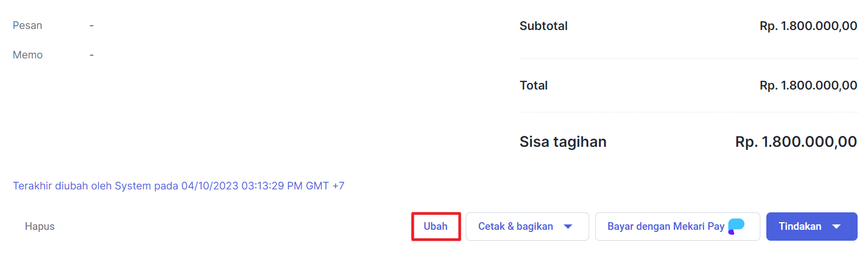Select the Total amount value
This screenshot has width=868, height=262.
pyautogui.click(x=808, y=85)
